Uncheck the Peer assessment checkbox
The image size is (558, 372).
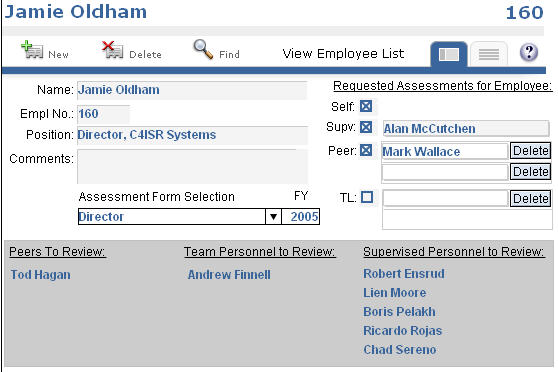tap(366, 150)
